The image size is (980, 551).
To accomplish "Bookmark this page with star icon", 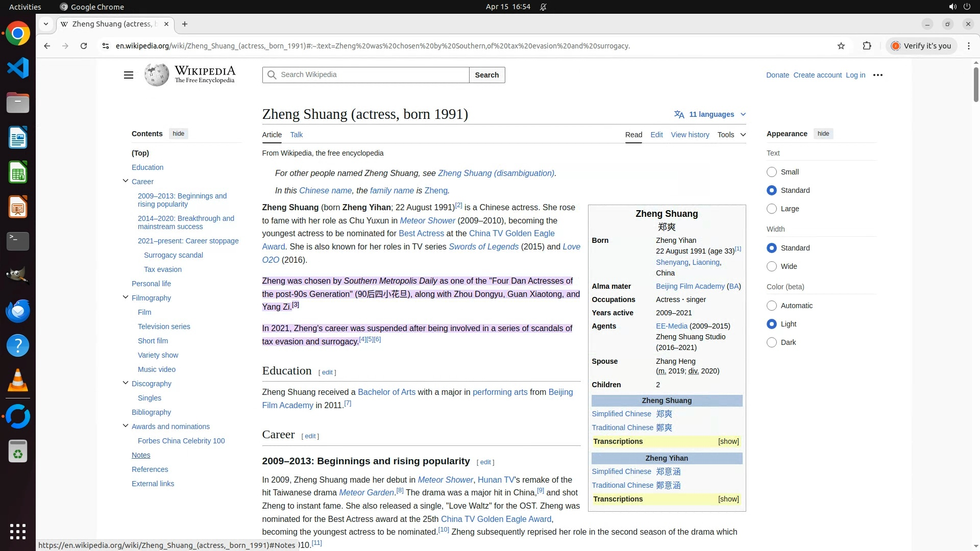I will 841,46.
